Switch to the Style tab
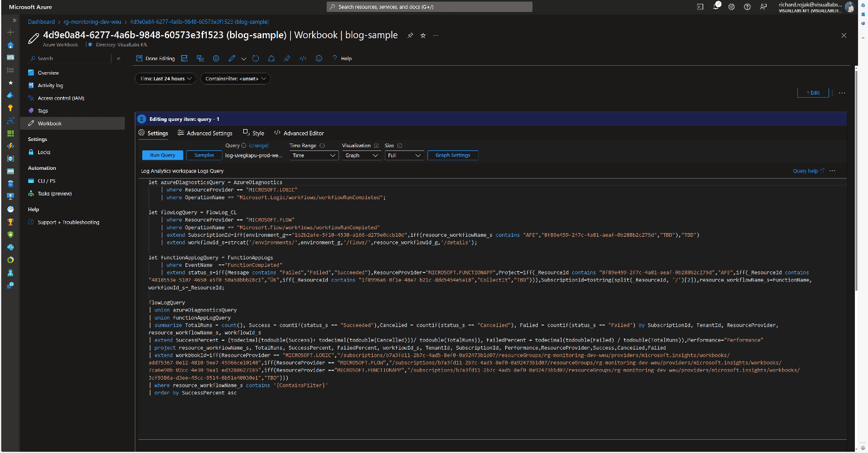Viewport: 868px width, 453px height. coord(254,133)
